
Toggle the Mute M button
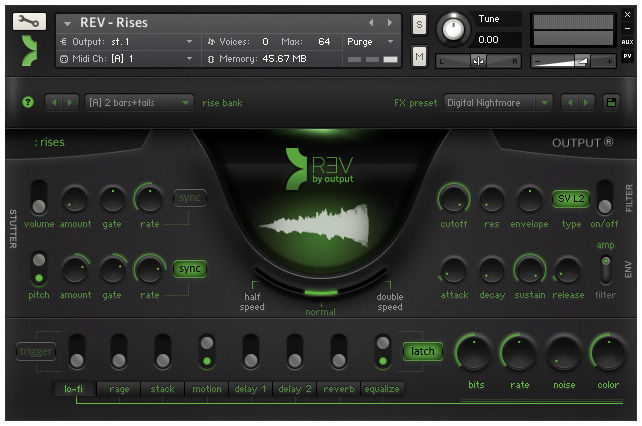419,56
